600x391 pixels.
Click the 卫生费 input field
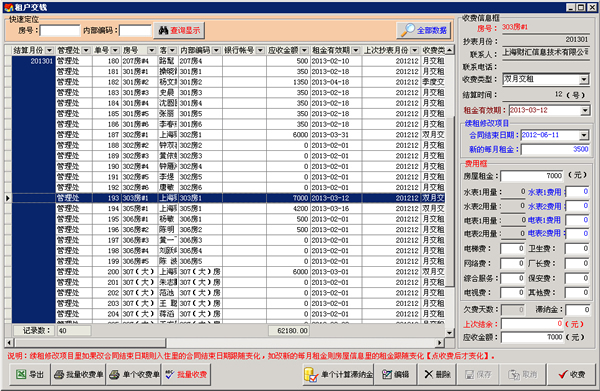pyautogui.click(x=577, y=248)
